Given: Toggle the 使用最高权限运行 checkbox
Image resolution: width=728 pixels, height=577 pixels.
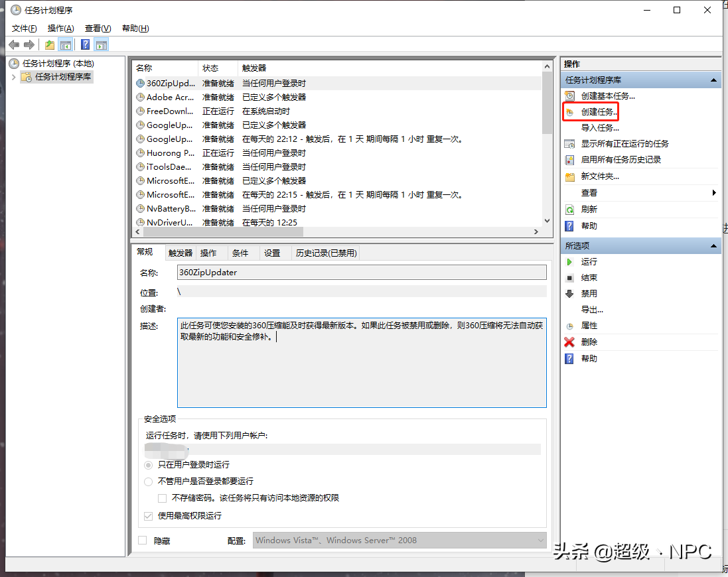Looking at the screenshot, I should (x=149, y=516).
